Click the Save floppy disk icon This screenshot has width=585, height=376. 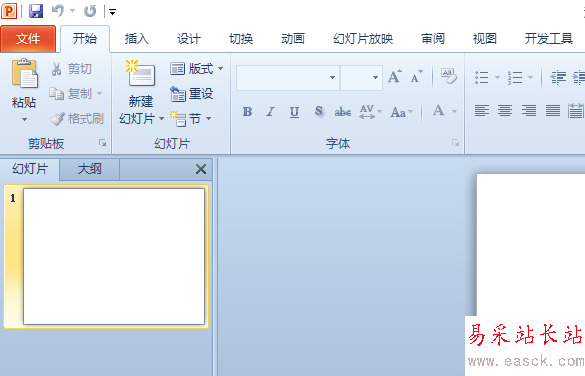36,11
